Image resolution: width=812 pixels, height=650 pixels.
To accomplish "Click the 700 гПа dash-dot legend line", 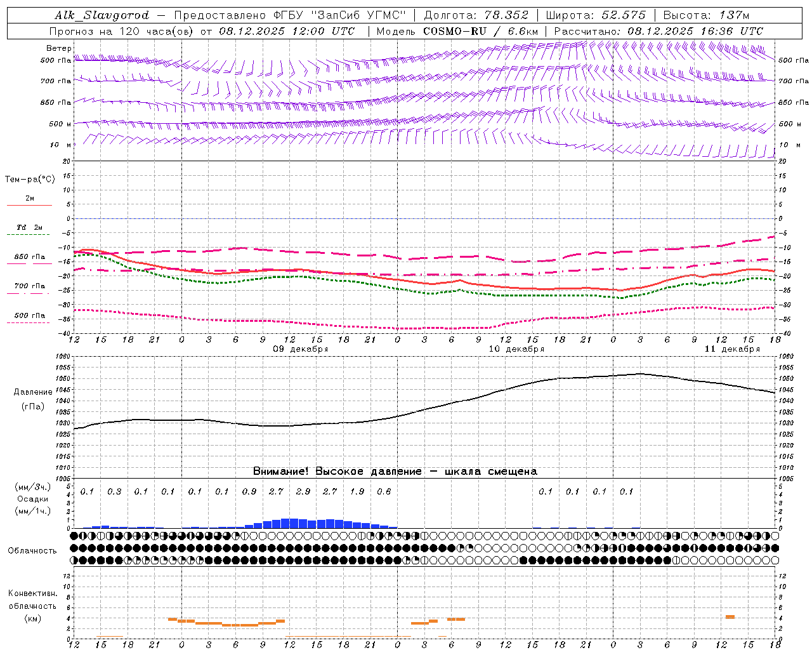I will (x=29, y=293).
